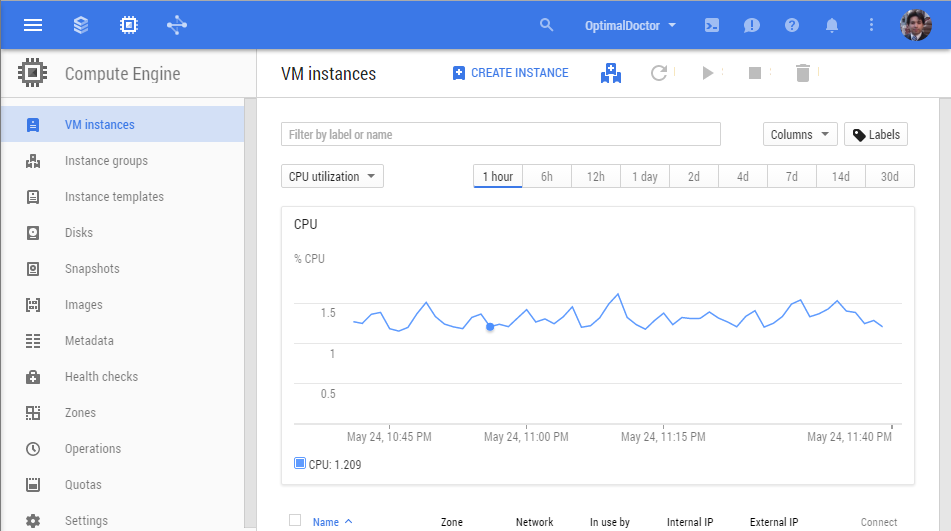Open notifications bell
Screen dimensions: 951x531
click(x=832, y=25)
